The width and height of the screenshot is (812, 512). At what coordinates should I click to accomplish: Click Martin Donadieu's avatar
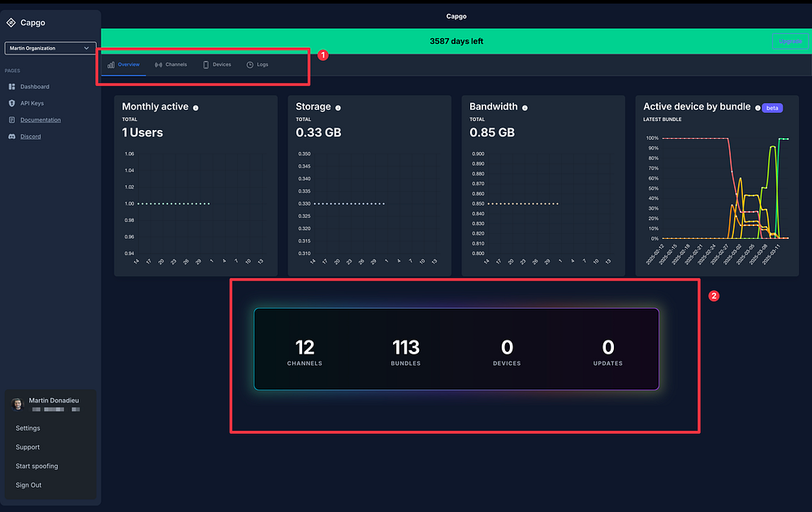[x=18, y=404]
